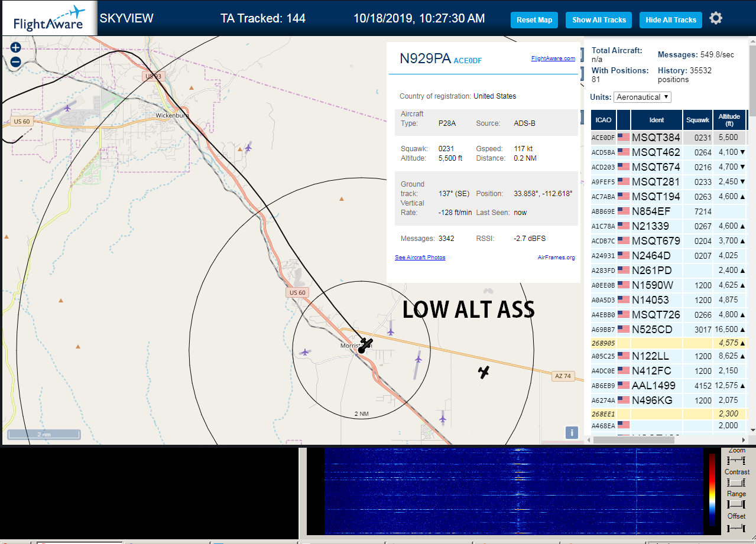Open the Units dropdown showing Aeronautical
Viewport: 756px width, 544px height.
[643, 97]
